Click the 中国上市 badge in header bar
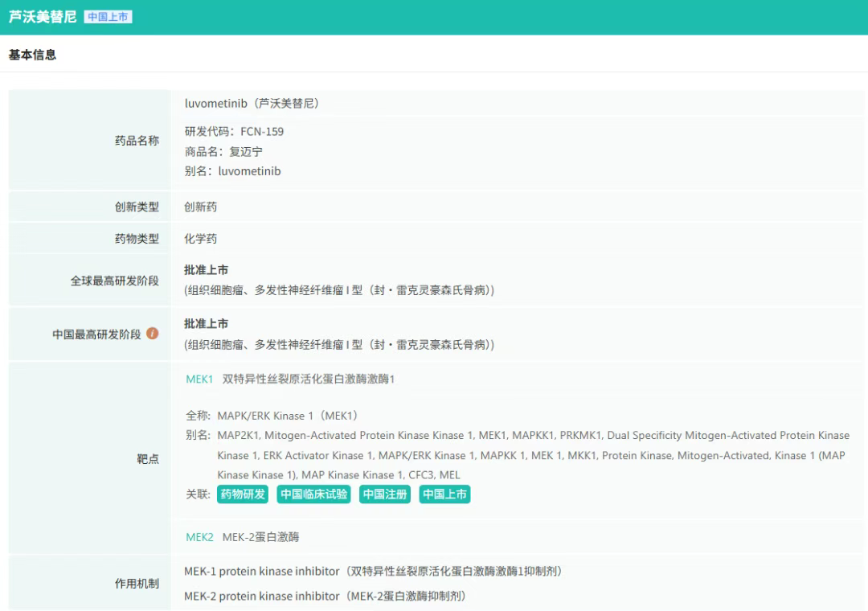The height and width of the screenshot is (611, 868). (108, 17)
